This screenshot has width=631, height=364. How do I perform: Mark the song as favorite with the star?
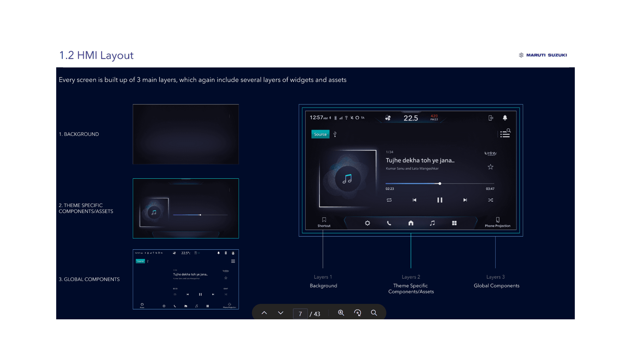(x=490, y=167)
